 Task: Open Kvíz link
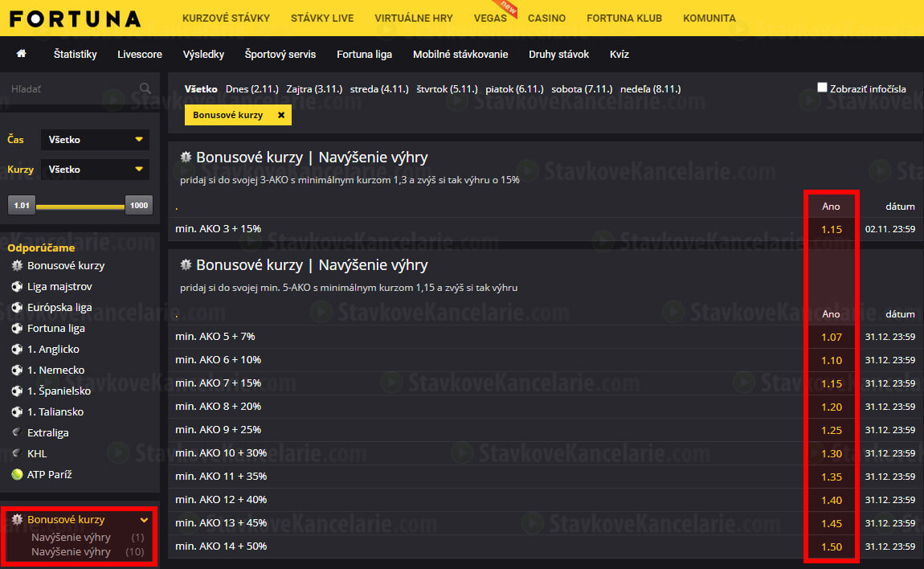[x=619, y=54]
